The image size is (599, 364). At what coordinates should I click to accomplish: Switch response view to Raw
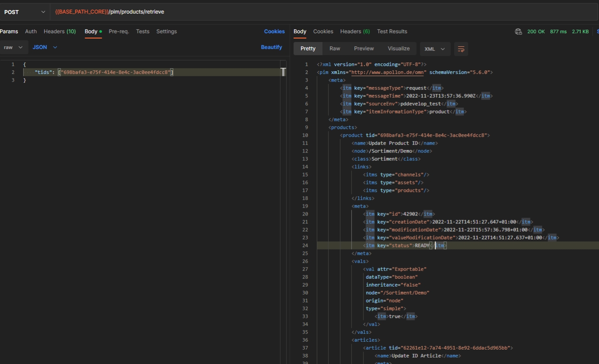tap(335, 49)
